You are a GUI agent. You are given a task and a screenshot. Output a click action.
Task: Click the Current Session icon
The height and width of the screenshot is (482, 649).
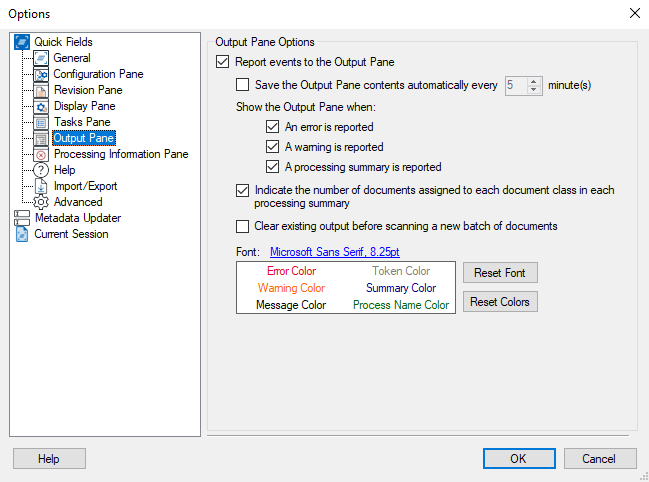point(22,234)
